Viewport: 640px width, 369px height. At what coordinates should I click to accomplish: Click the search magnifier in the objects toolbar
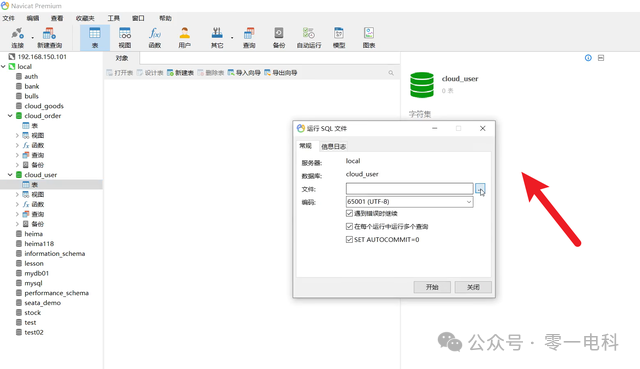click(x=391, y=73)
